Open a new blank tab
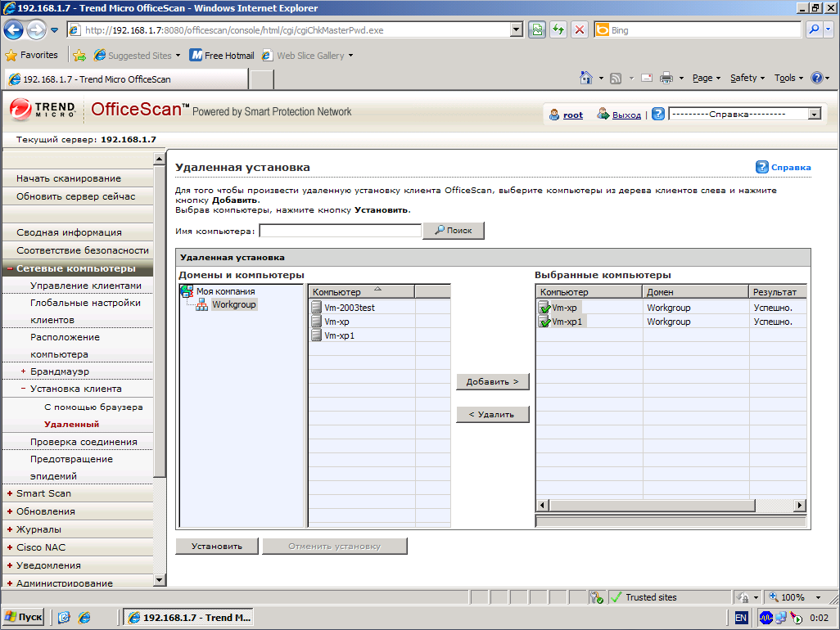 (262, 79)
